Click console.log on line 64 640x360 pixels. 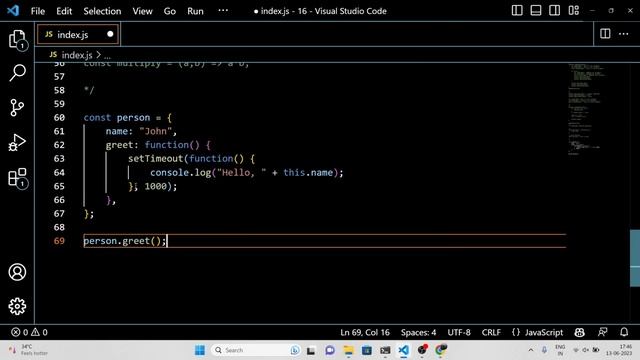coord(180,172)
